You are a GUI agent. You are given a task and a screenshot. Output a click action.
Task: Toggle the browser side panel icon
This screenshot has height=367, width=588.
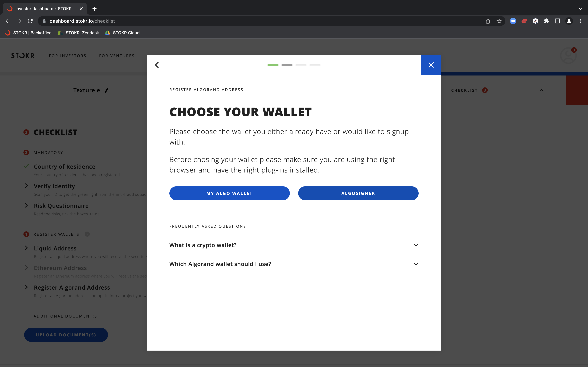point(558,21)
